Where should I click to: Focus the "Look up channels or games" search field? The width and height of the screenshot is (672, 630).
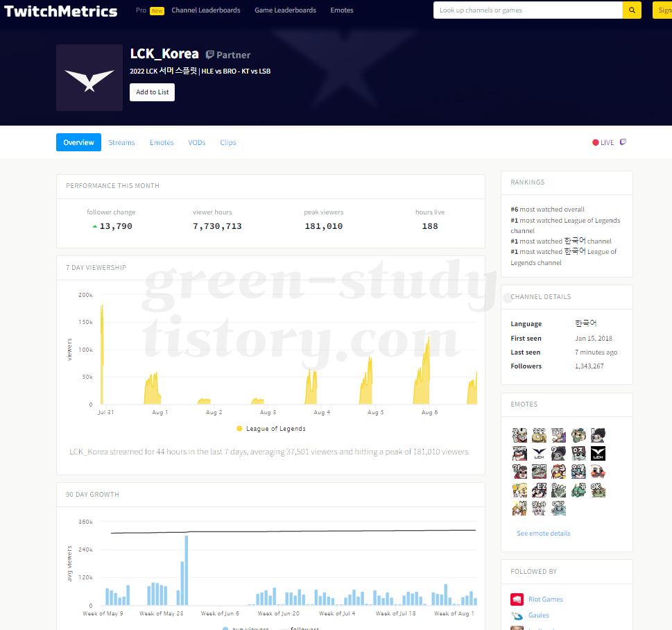click(528, 10)
